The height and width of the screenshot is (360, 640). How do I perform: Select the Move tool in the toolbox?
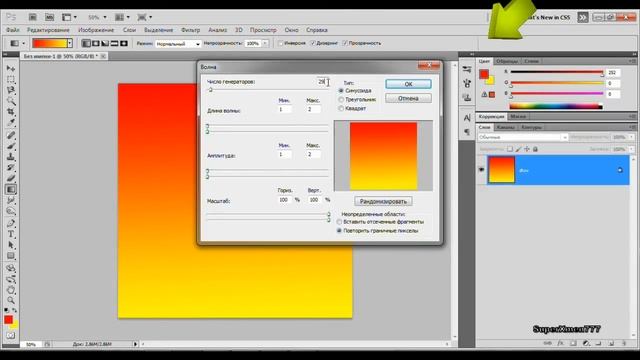click(11, 68)
